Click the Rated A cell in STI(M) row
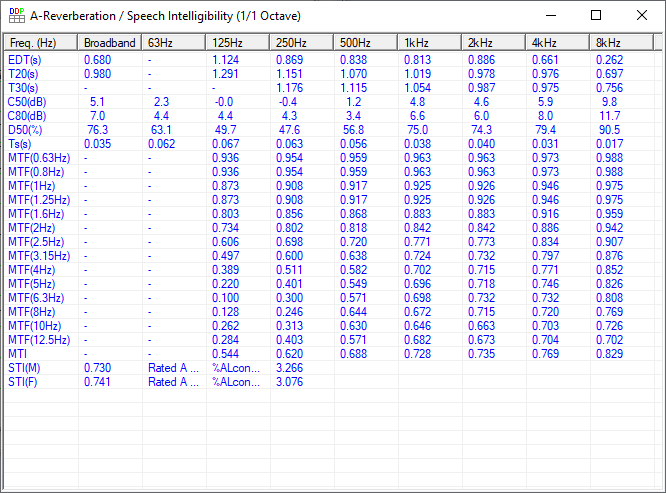This screenshot has width=666, height=493. (x=174, y=368)
